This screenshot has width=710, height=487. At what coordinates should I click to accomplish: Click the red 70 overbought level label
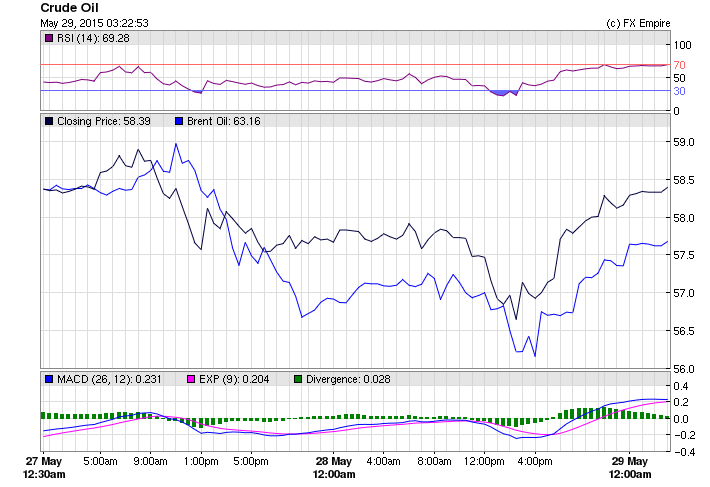[679, 65]
